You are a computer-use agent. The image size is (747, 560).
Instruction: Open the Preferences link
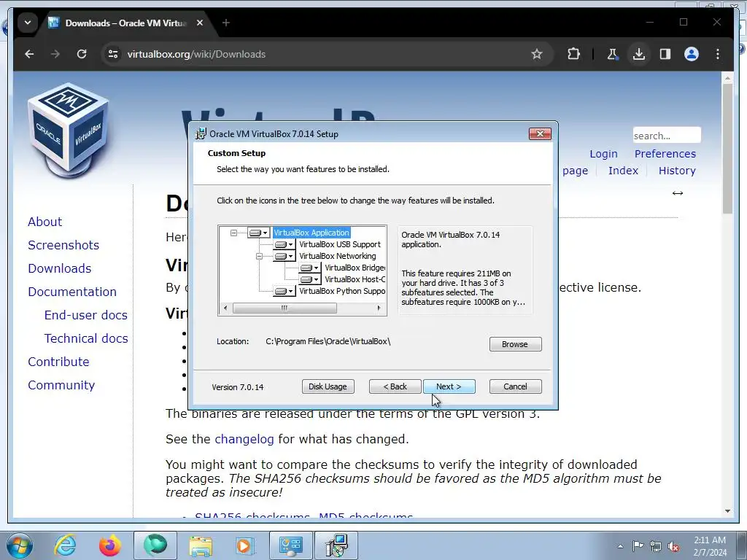coord(665,154)
